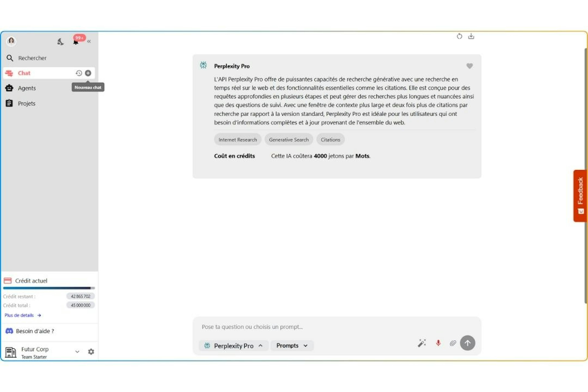Click the Nouveau chat button
Screen dimensions: 588x392
coord(87,73)
